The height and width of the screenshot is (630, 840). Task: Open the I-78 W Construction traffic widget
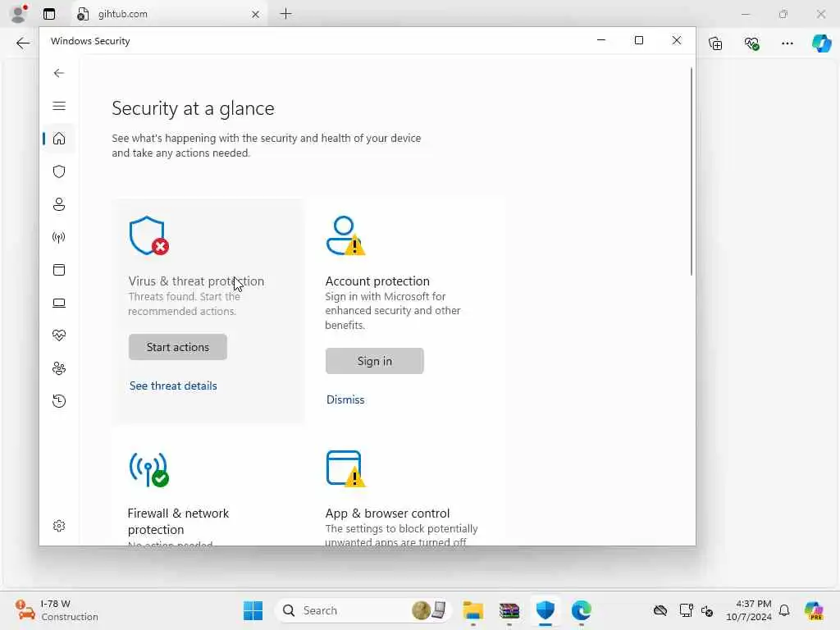57,610
